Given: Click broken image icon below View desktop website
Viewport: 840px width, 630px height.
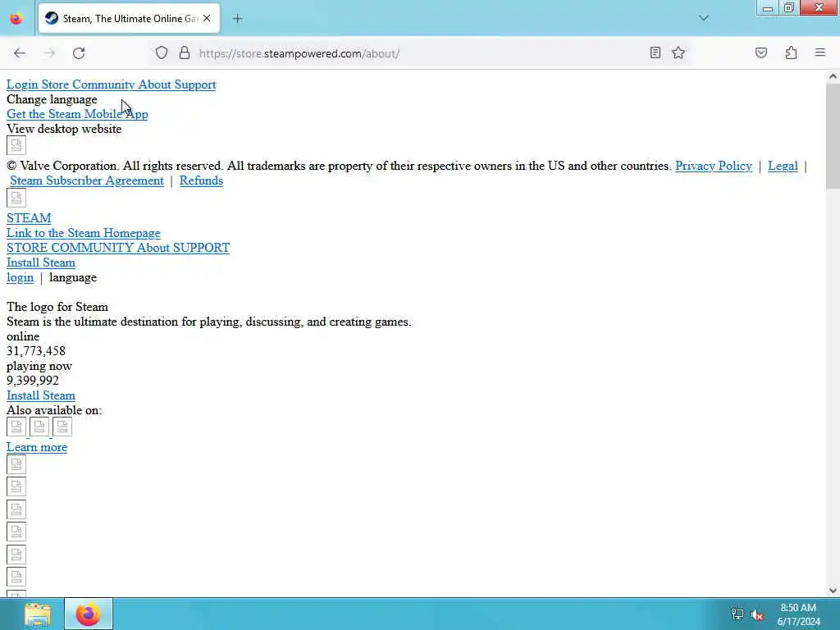Looking at the screenshot, I should coord(16,145).
